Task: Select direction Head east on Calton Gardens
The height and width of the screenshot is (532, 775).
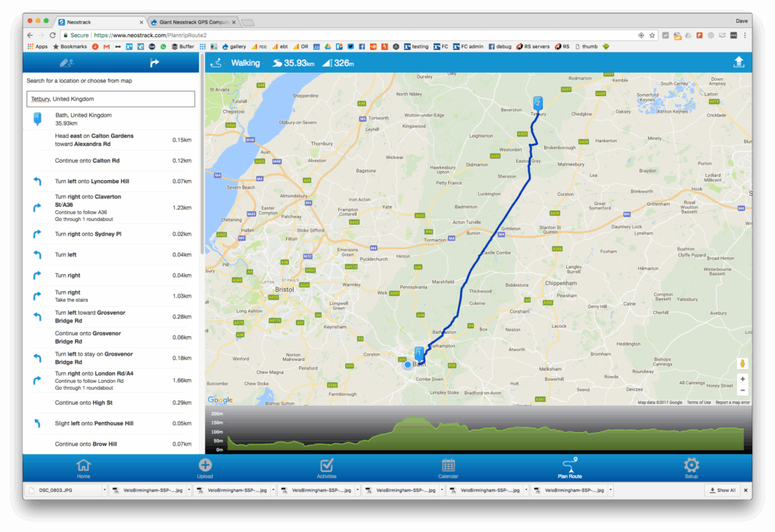Action: pos(110,140)
